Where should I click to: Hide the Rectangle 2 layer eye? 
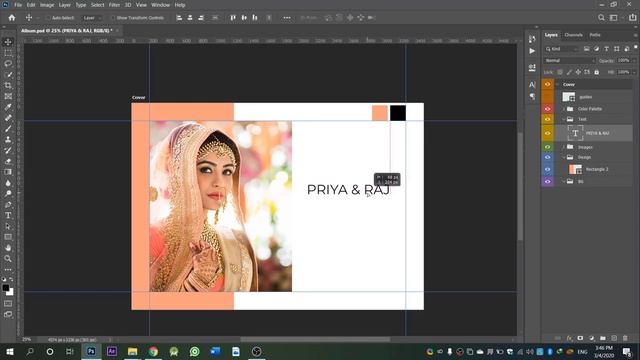[x=547, y=169]
